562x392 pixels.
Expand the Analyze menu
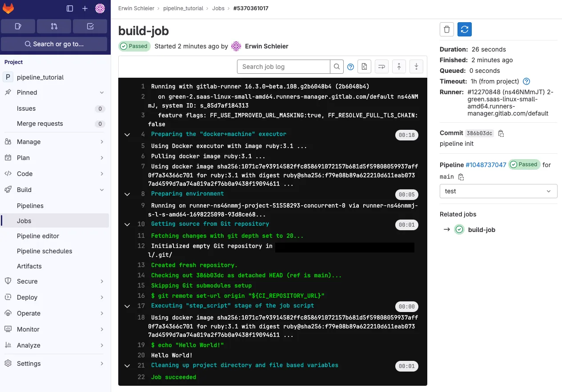click(55, 345)
